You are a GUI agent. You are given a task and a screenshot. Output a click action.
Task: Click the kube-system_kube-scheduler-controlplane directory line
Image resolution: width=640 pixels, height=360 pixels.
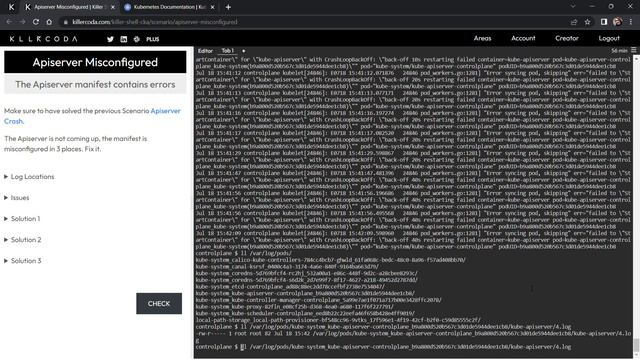[x=305, y=313]
